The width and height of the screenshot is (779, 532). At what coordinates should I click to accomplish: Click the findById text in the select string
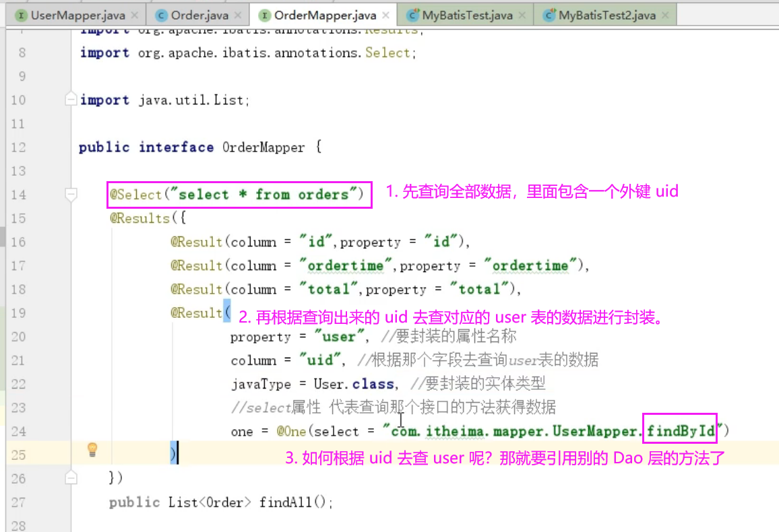click(x=681, y=431)
